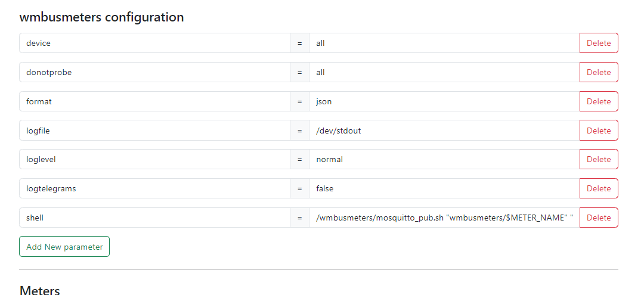Change the format value json field
The height and width of the screenshot is (295, 644).
pos(444,101)
